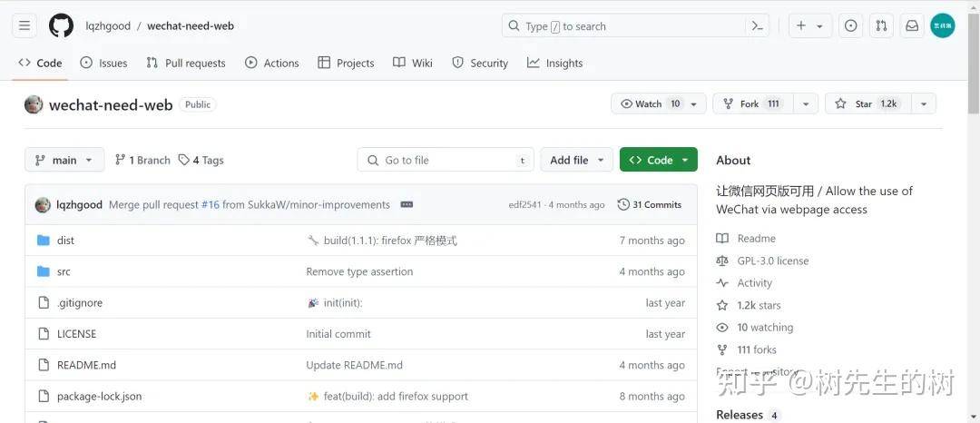
Task: Open the package-lock.json file name
Action: (100, 396)
